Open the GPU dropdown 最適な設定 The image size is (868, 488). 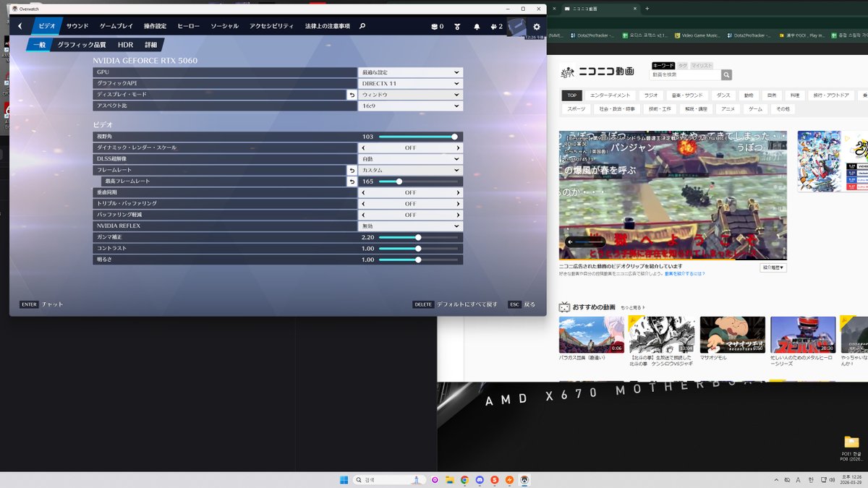(x=410, y=72)
